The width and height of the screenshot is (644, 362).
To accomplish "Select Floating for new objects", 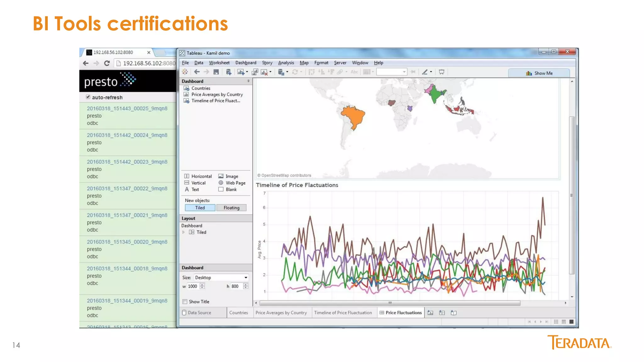I will [x=231, y=208].
